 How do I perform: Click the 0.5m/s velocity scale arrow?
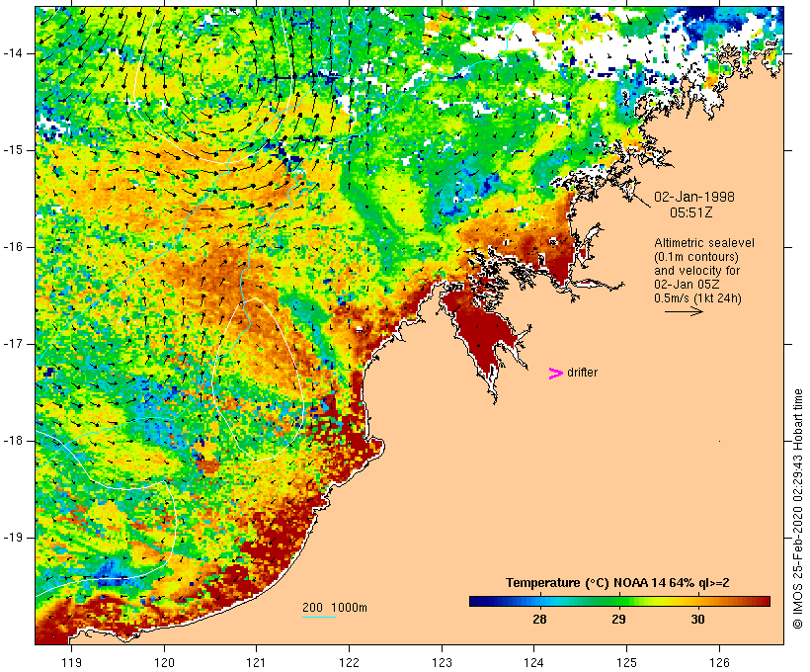(684, 311)
